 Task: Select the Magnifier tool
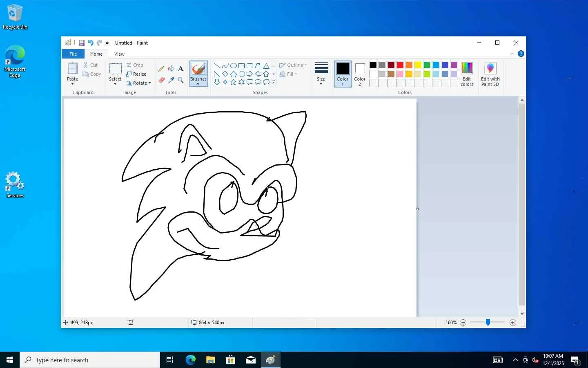coord(180,80)
